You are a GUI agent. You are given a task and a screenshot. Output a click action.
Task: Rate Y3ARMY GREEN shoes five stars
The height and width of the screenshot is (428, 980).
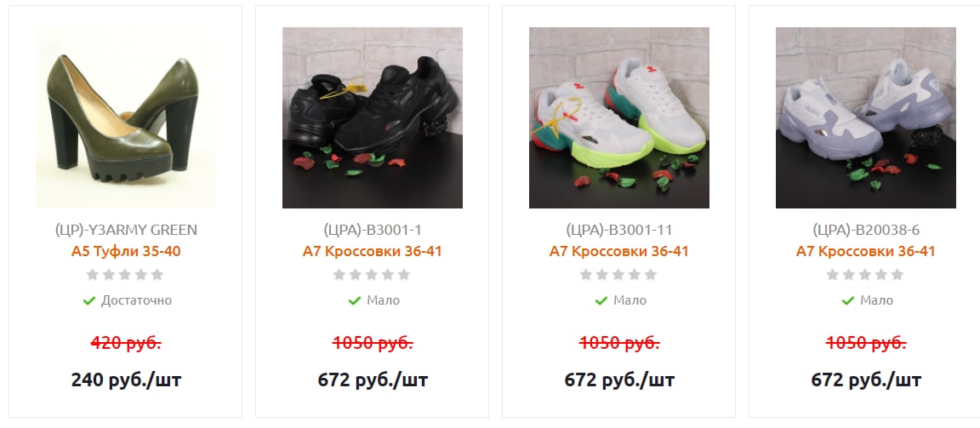click(157, 274)
